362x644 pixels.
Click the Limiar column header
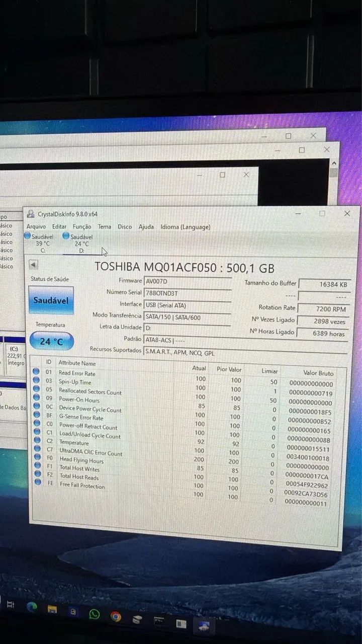click(269, 371)
